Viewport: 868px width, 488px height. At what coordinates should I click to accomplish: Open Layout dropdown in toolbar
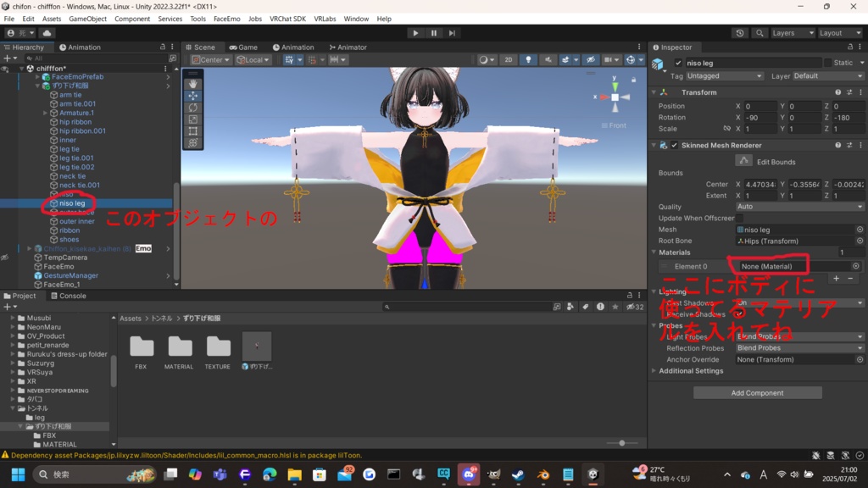(840, 33)
